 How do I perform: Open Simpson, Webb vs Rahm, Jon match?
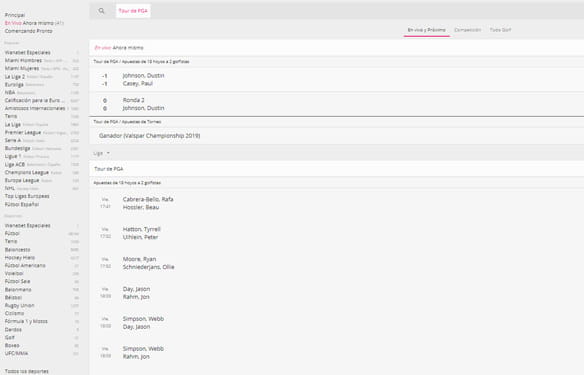tap(337, 352)
